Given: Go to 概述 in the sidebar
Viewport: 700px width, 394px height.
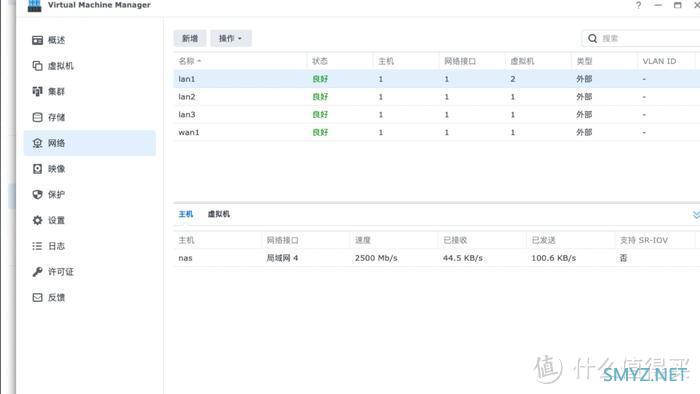Looking at the screenshot, I should tap(89, 40).
